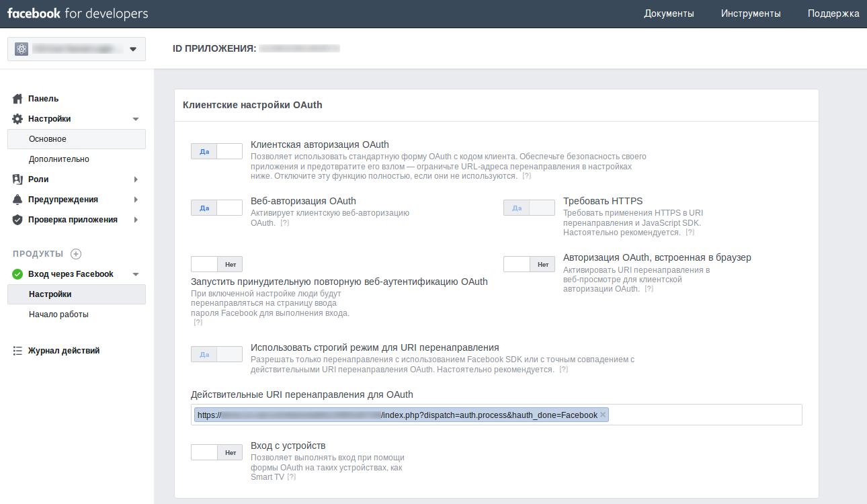Screen dimensions: 867x504
Task: Enable the Вход с устройств switch
Action: click(x=216, y=452)
